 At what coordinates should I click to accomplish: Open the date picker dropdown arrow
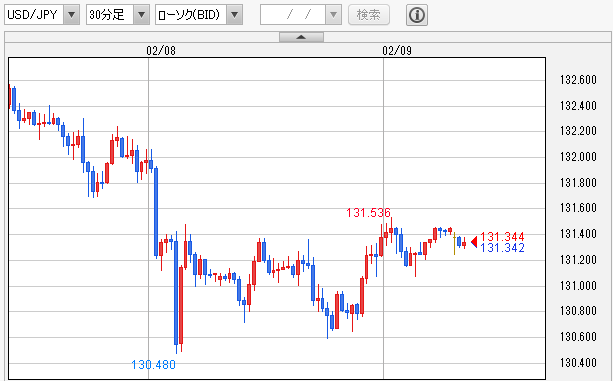pos(333,15)
